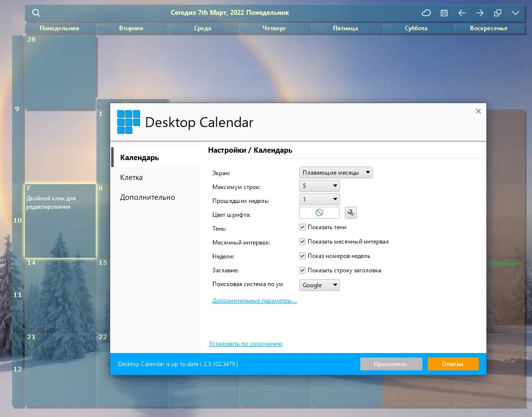Screen dimensions: 532x417
Task: Click the 'Вторник' weekday header
Action: [132, 28]
